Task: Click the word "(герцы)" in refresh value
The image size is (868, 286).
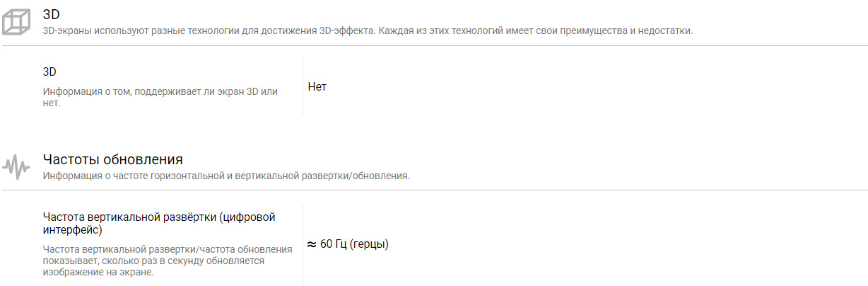Action: click(x=369, y=244)
